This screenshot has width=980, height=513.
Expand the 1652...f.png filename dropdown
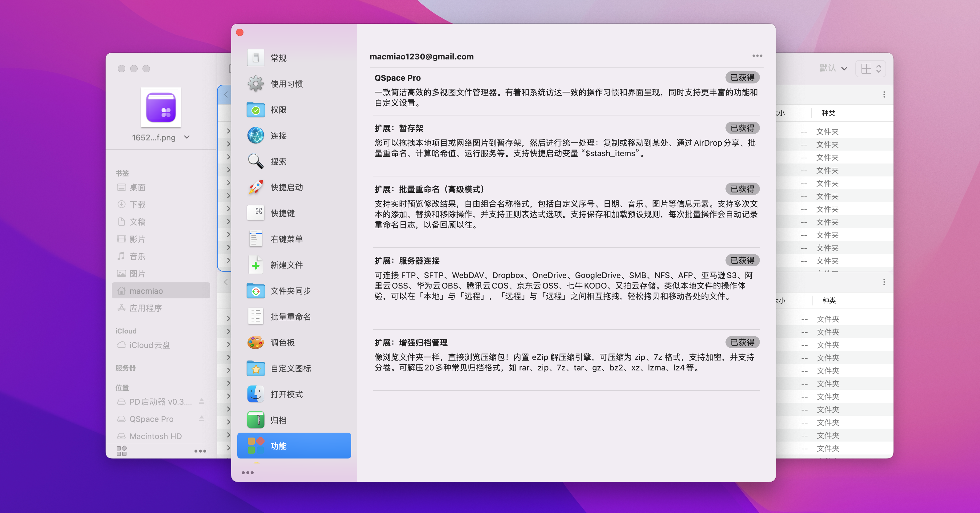187,137
